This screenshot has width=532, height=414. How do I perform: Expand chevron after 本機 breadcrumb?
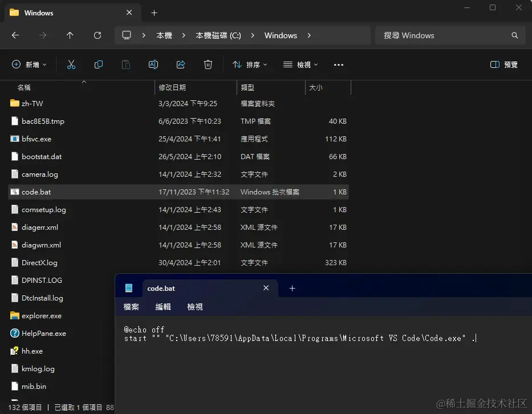pos(184,35)
